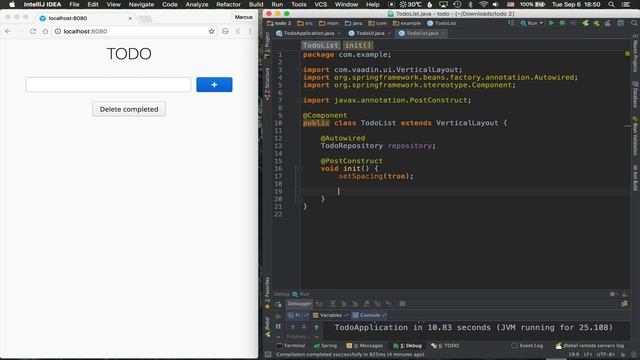
Task: Click the browser back arrow
Action: click(x=8, y=31)
